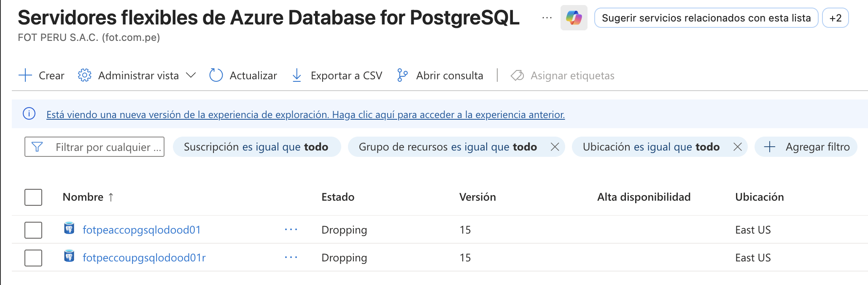Click Sugerir servicios relacionados con esta lista

point(706,18)
